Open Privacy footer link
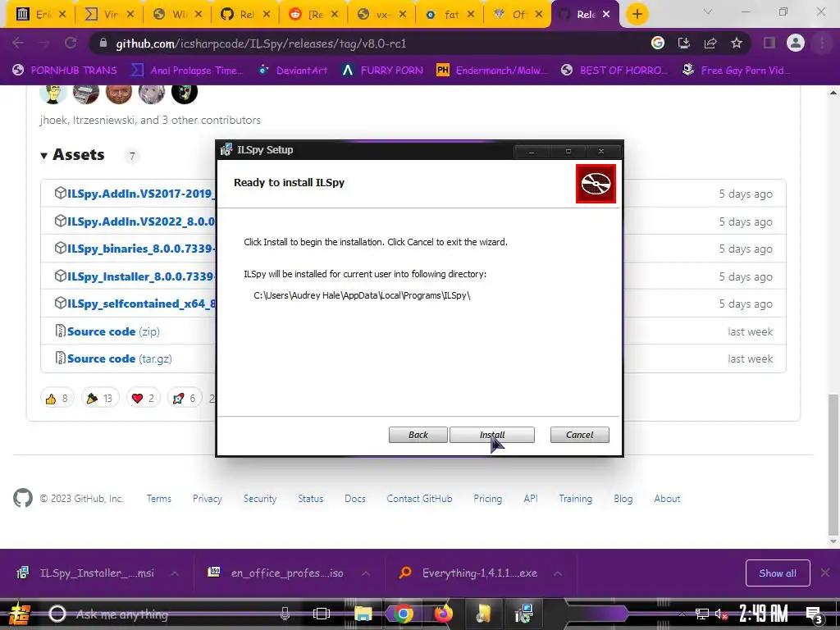This screenshot has height=630, width=840. [x=208, y=498]
